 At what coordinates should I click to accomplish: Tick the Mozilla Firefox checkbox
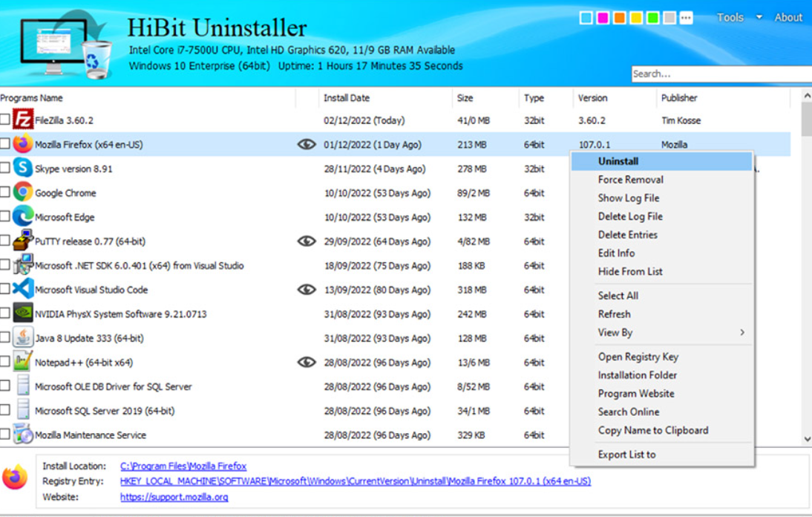click(x=4, y=143)
